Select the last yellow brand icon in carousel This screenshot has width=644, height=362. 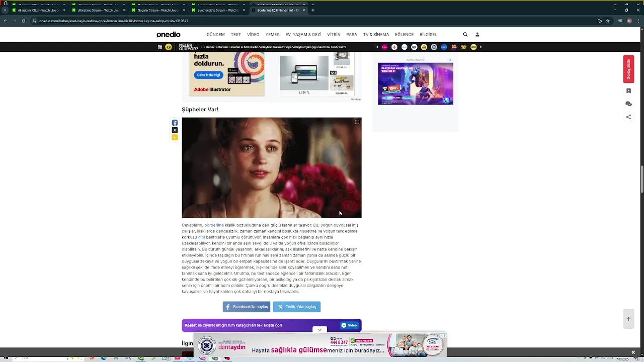tap(473, 47)
